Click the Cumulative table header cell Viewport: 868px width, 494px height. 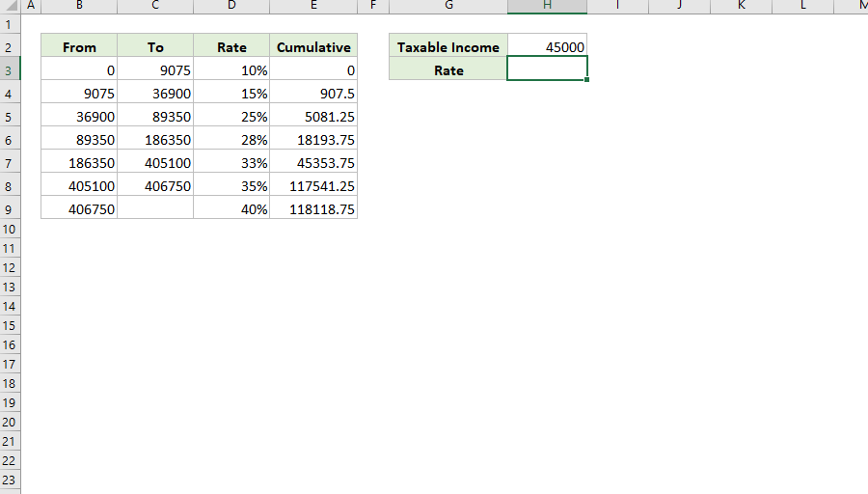(313, 46)
